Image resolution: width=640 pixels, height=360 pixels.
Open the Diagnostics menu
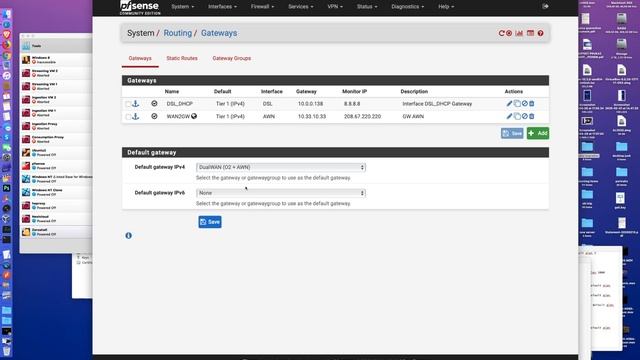click(x=407, y=7)
